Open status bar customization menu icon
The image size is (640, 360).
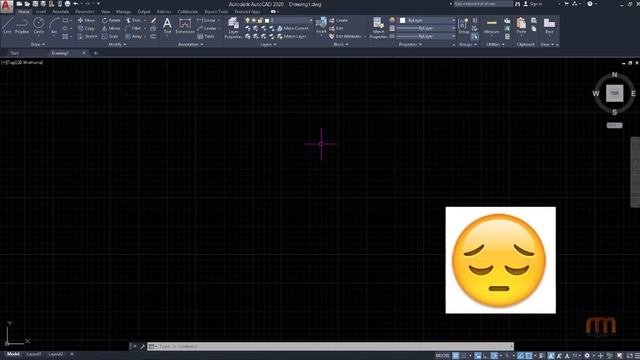637,356
